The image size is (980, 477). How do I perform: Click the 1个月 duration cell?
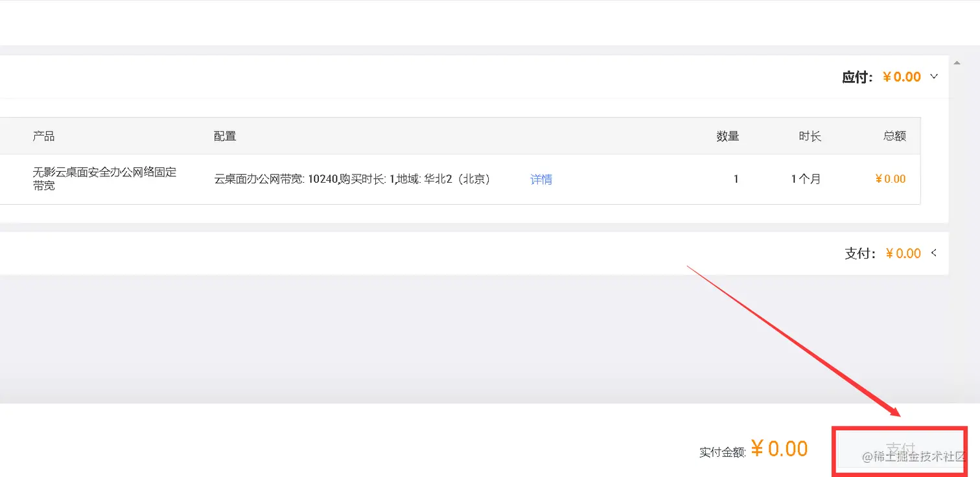point(806,180)
